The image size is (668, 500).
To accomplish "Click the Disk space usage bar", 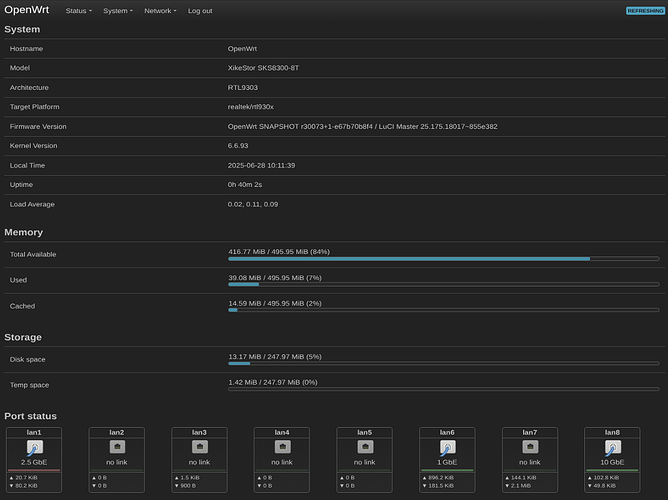I will pyautogui.click(x=444, y=363).
